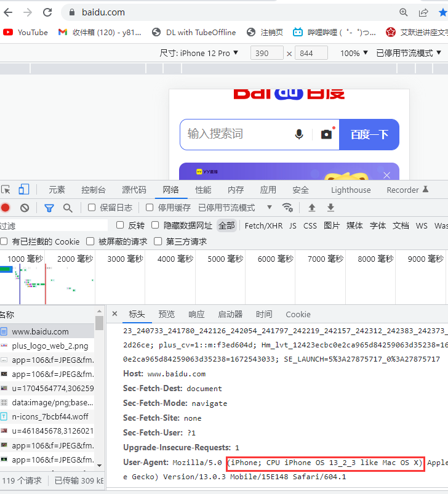Toggle the device toolbar icon in DevTools
The width and height of the screenshot is (448, 494).
(x=24, y=190)
